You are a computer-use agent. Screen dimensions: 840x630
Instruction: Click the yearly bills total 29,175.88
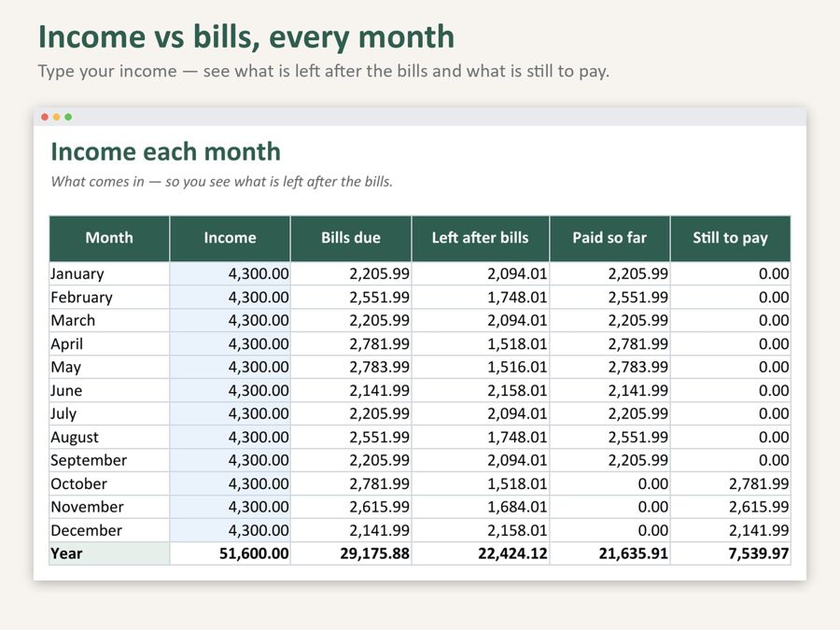coord(351,553)
